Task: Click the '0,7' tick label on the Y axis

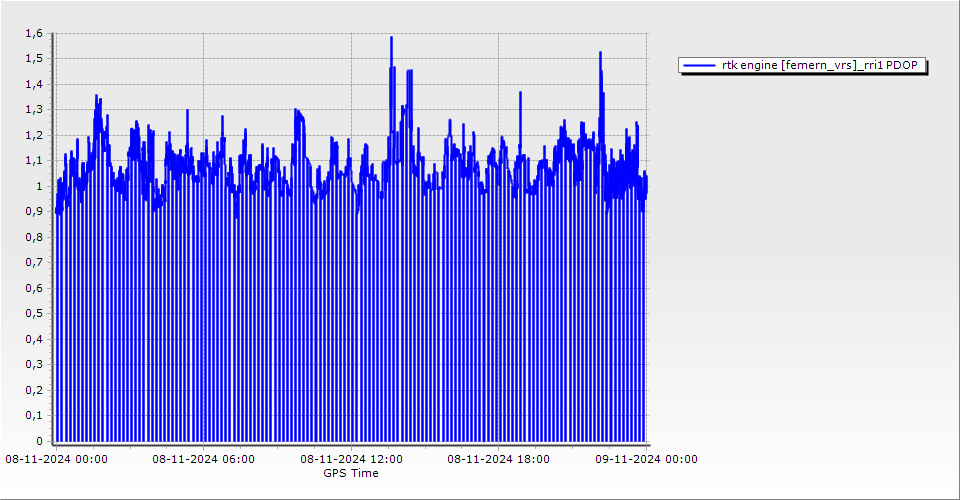Action: [34, 262]
